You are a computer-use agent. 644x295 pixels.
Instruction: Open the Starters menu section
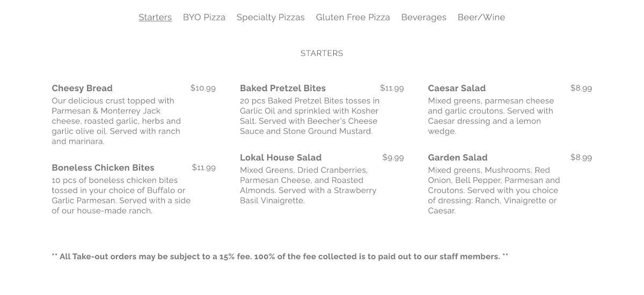pyautogui.click(x=155, y=17)
